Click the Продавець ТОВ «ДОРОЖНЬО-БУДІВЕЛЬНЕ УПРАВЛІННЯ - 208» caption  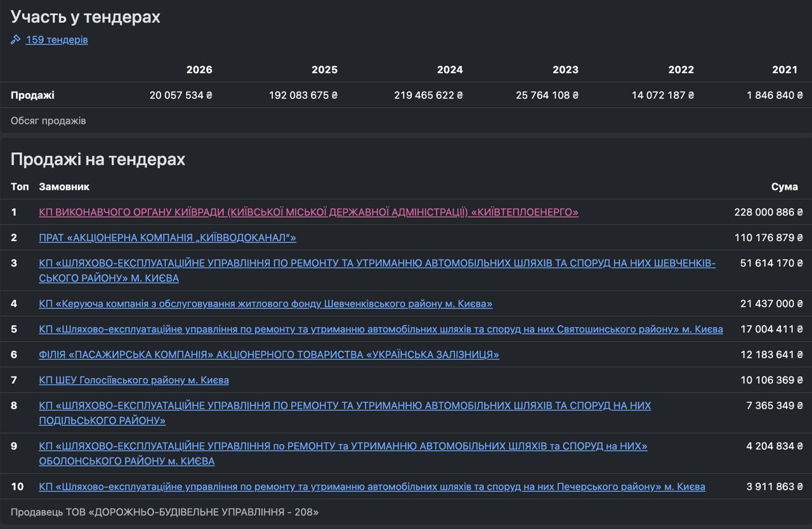tap(165, 512)
